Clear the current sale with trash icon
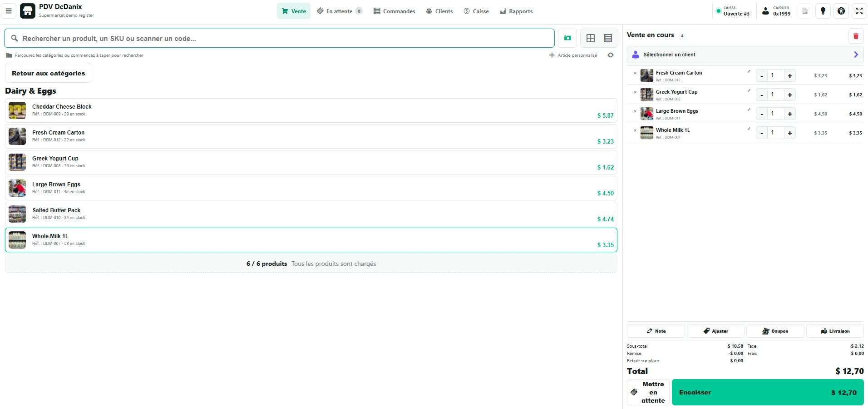 pos(856,36)
